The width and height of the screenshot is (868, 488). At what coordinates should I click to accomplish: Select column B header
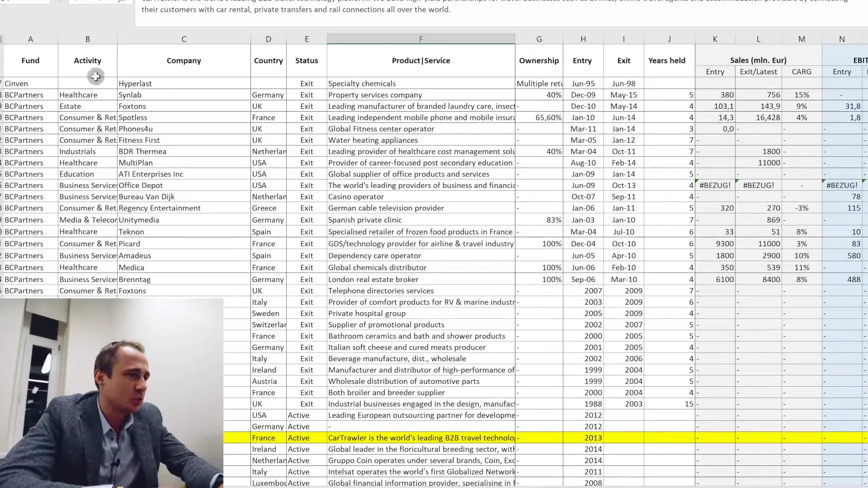pos(87,39)
